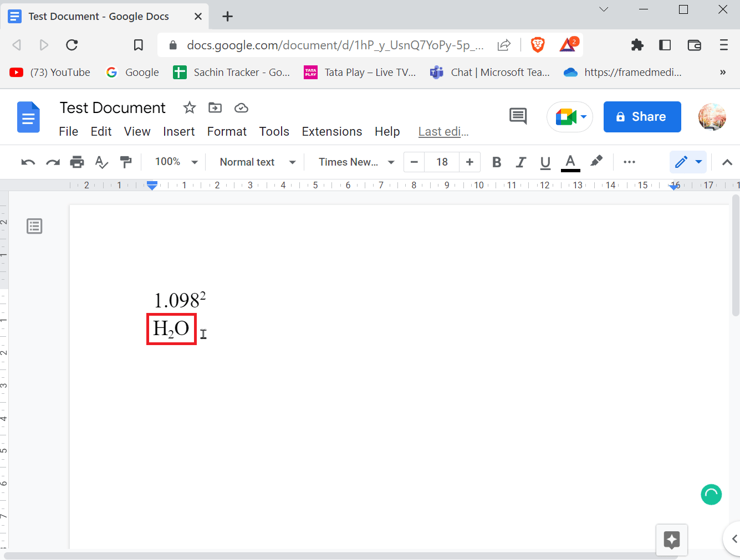Open the Brave Shields lion icon

(x=538, y=45)
